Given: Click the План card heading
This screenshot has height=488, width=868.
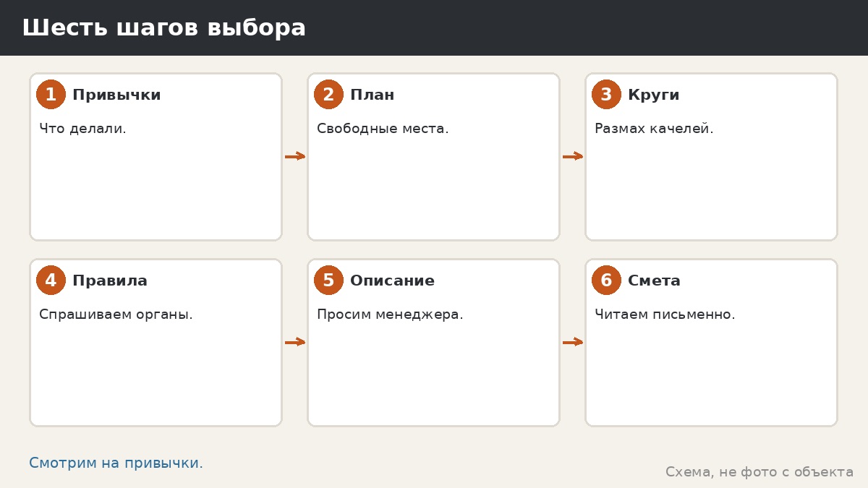Looking at the screenshot, I should pyautogui.click(x=373, y=95).
